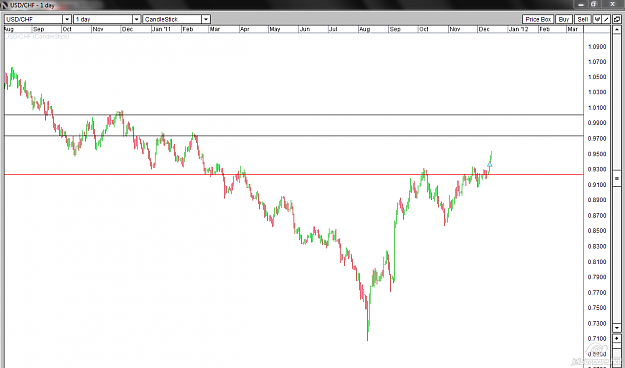Screen dimensions: 625x368
Task: Click the scrollbar down arrow
Action: coord(617,328)
